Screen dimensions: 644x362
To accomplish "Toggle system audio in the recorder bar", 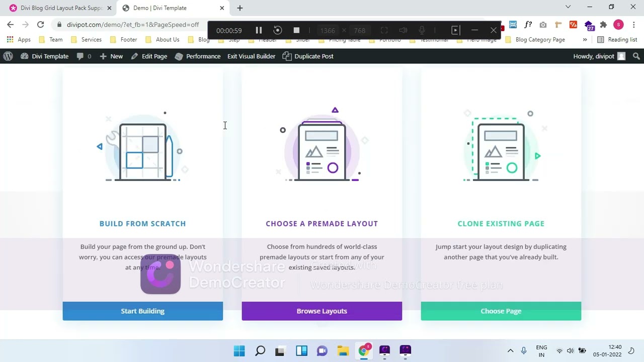I will click(x=403, y=30).
